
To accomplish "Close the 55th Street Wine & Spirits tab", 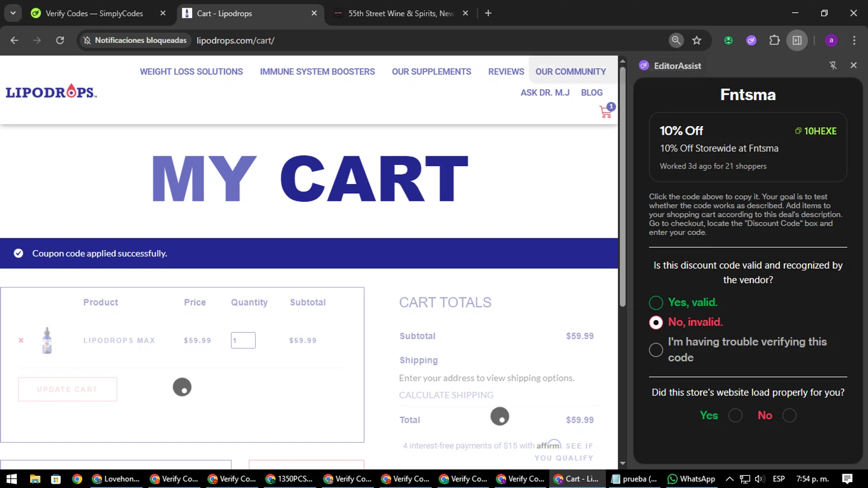I will pos(465,13).
